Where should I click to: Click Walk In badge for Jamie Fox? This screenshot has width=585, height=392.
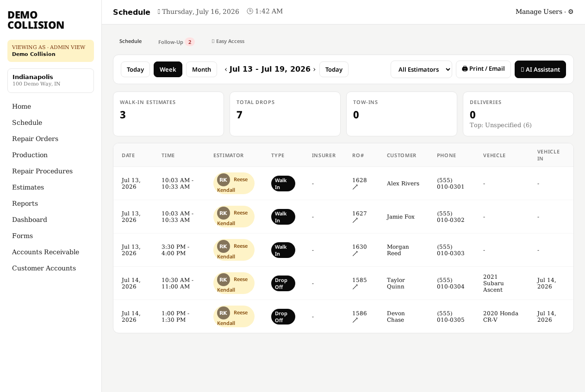pyautogui.click(x=283, y=217)
